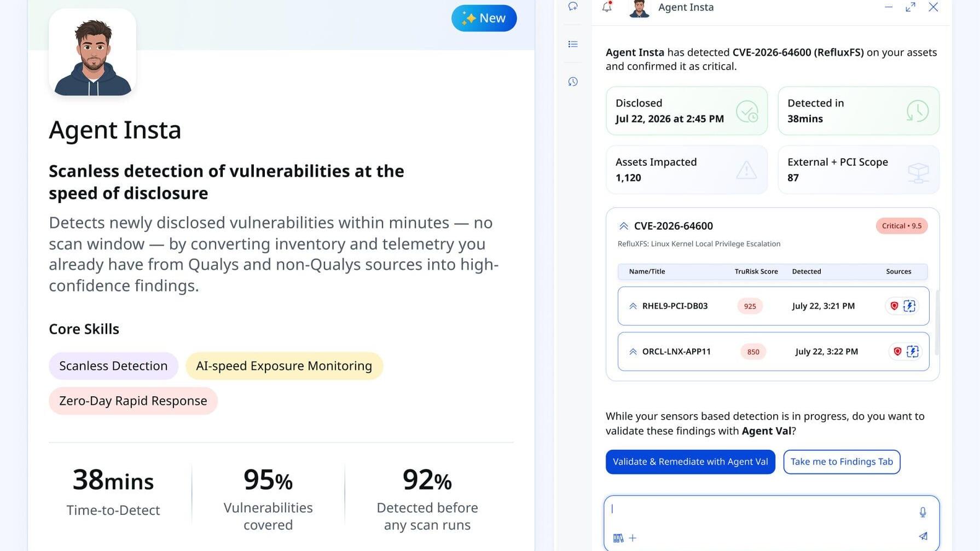Viewport: 980px width, 551px height.
Task: Click the New badge button
Action: point(484,18)
